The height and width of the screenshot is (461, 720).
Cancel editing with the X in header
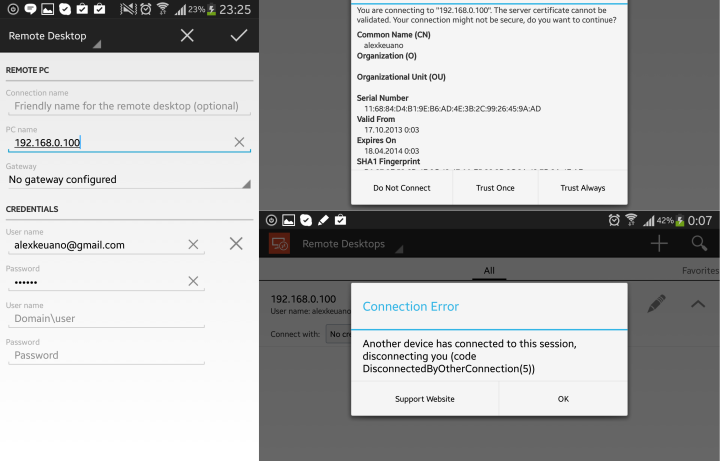tap(187, 35)
